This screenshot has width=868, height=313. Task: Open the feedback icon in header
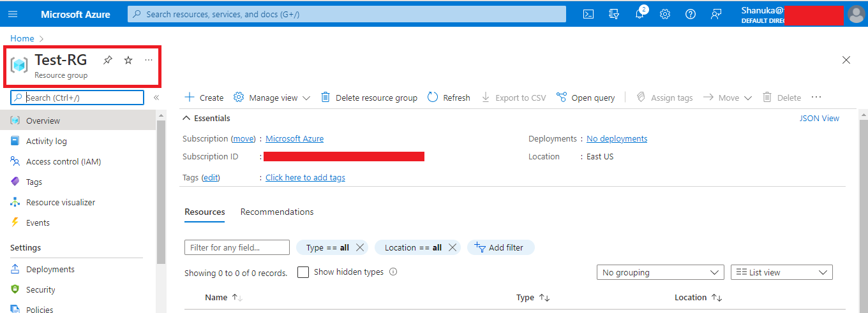(x=716, y=14)
